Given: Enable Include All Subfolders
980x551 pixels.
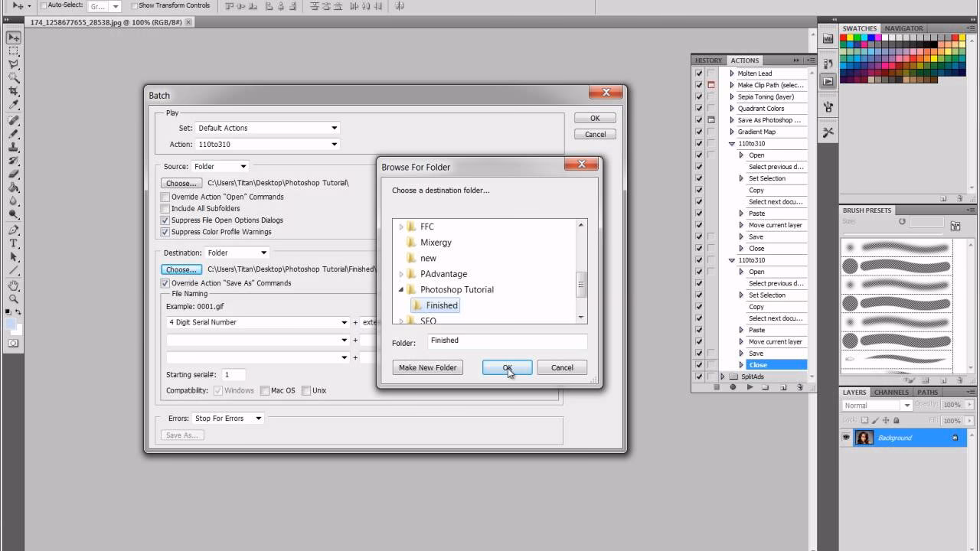Looking at the screenshot, I should coord(165,207).
